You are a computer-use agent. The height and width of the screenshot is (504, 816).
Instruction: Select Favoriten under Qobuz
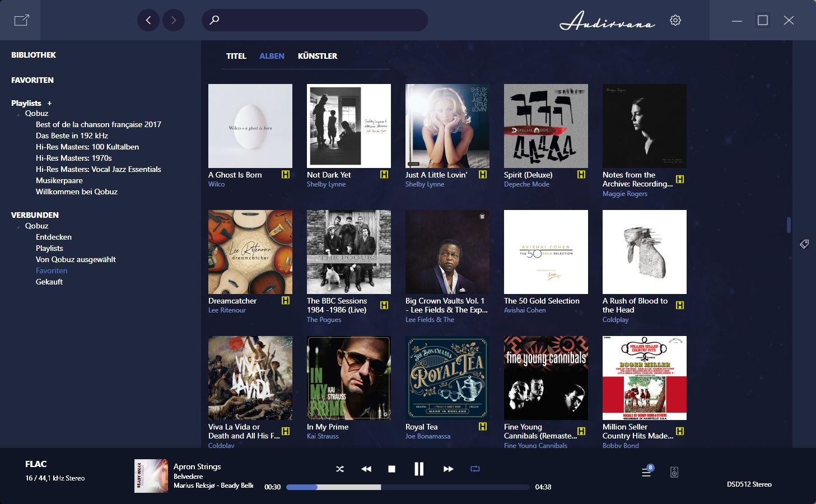52,270
